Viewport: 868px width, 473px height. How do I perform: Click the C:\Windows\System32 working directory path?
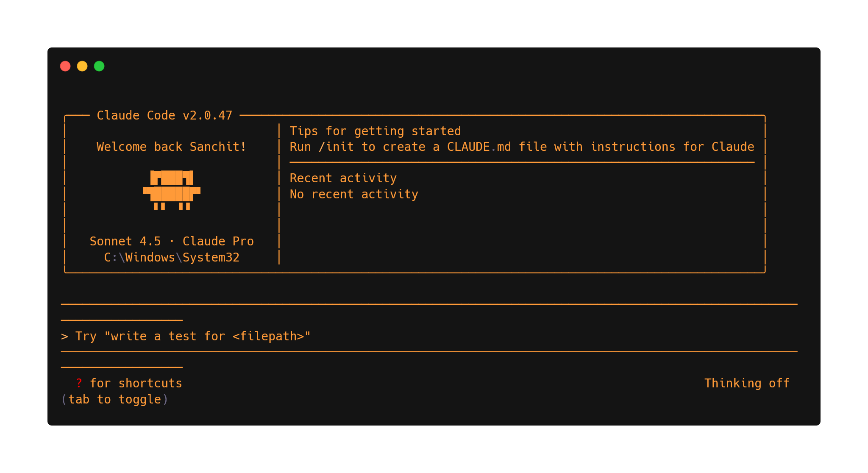coord(172,258)
